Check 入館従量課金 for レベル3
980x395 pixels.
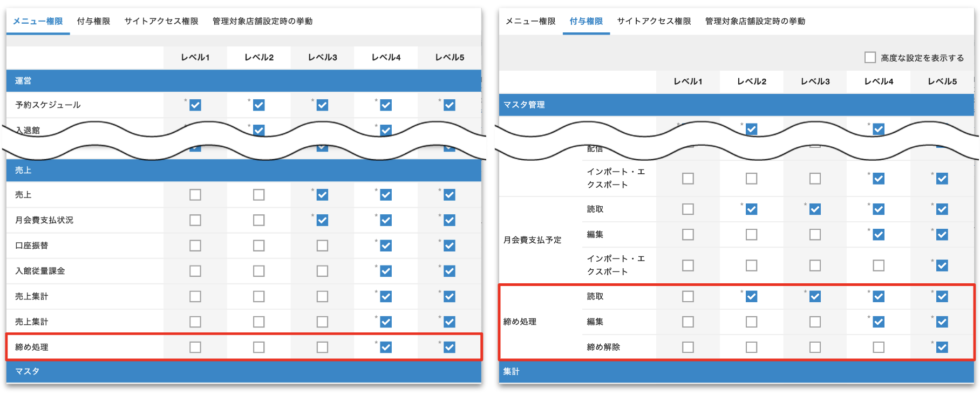click(x=322, y=271)
